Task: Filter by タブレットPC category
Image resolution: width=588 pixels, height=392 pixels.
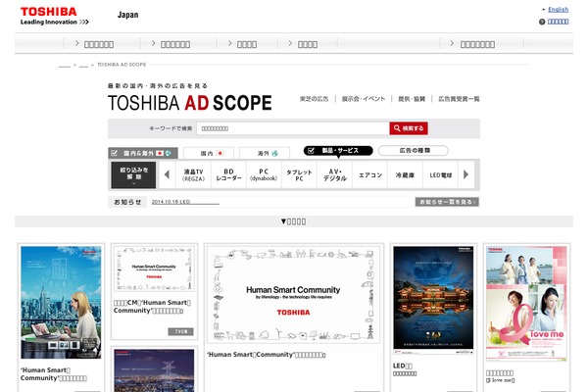Action: [299, 174]
